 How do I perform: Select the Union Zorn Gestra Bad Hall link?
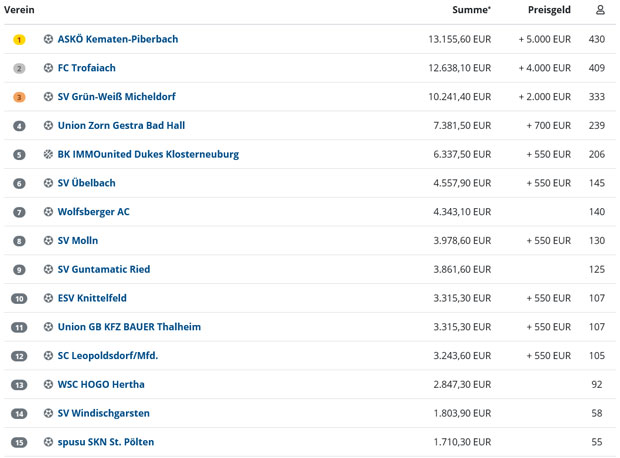pos(121,126)
